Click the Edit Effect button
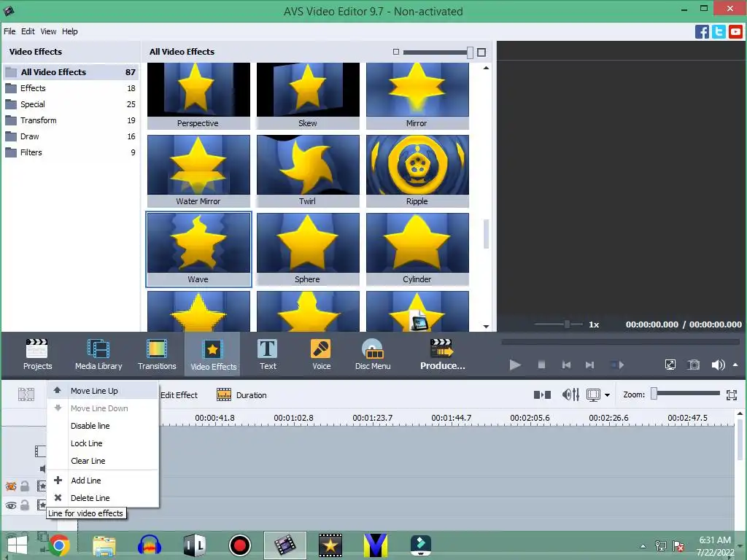Viewport: 747px width, 560px height. tap(179, 394)
